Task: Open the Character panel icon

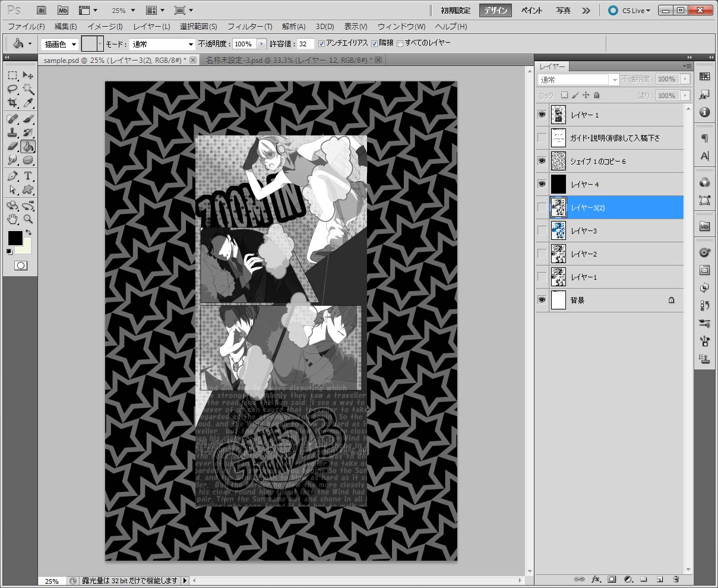Action: point(704,156)
